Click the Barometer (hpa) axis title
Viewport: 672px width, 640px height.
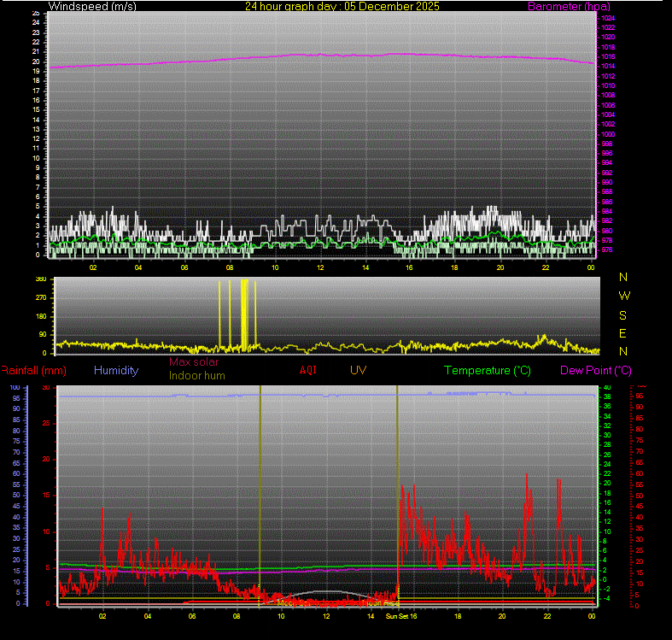click(x=569, y=7)
